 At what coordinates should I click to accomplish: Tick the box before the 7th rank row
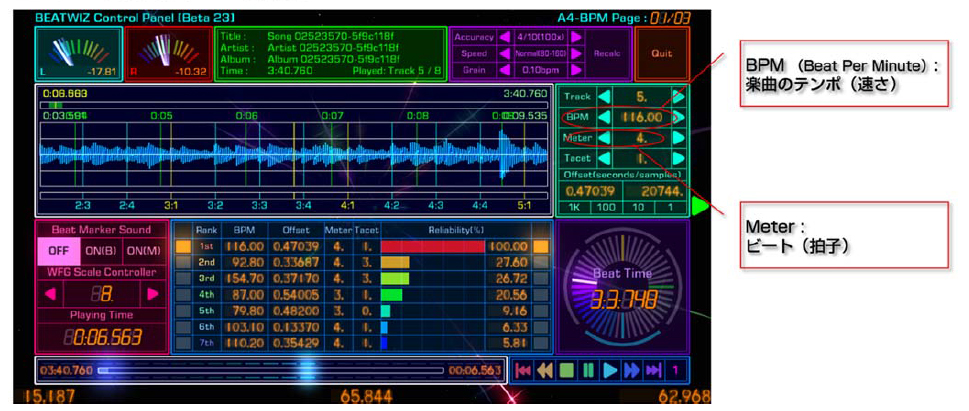[183, 343]
